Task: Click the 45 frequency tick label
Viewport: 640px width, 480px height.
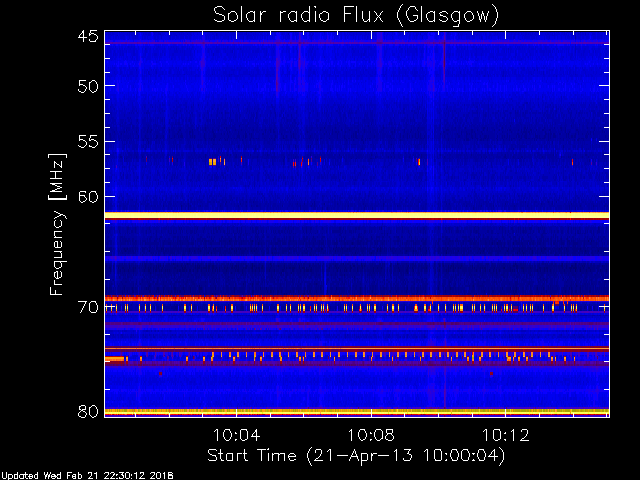Action: (88, 37)
